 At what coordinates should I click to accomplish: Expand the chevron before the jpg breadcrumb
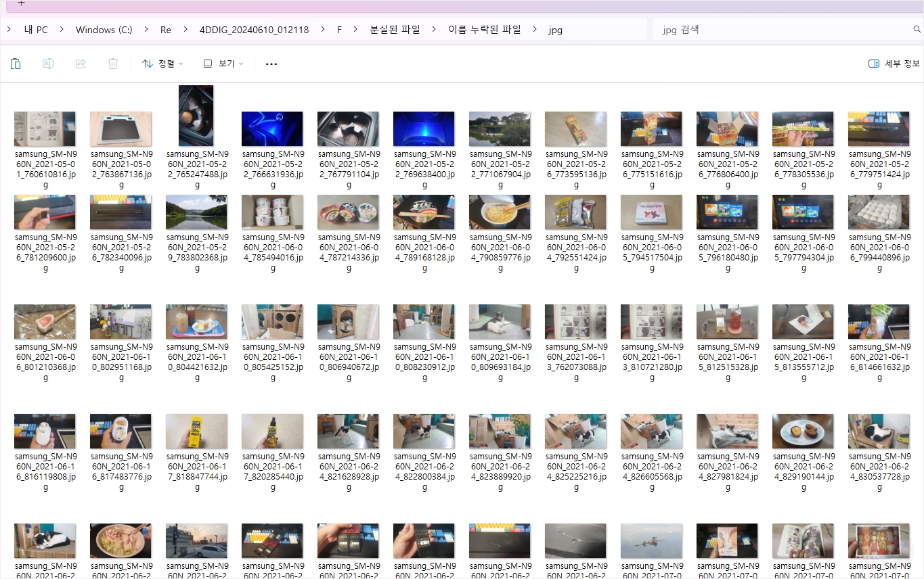point(535,30)
